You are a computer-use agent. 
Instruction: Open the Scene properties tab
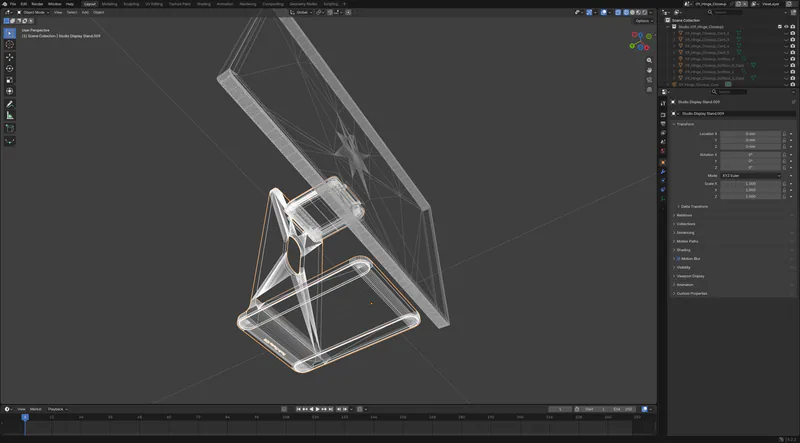[x=663, y=142]
